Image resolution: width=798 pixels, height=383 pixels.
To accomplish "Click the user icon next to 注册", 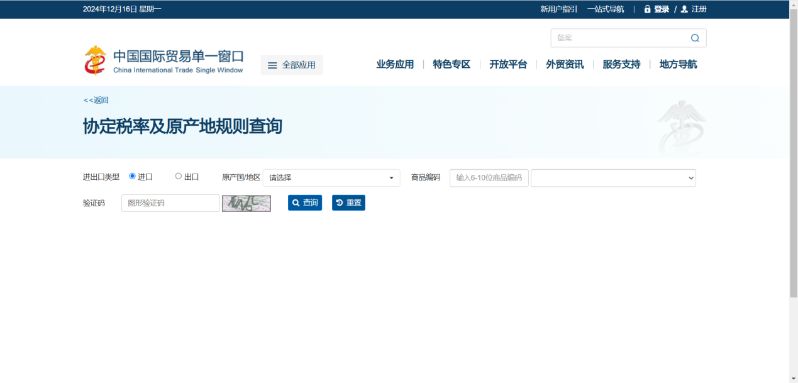I will (x=684, y=9).
